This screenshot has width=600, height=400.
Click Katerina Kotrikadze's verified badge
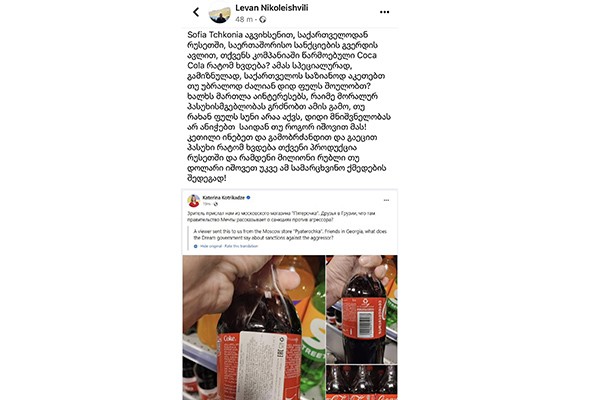(248, 198)
